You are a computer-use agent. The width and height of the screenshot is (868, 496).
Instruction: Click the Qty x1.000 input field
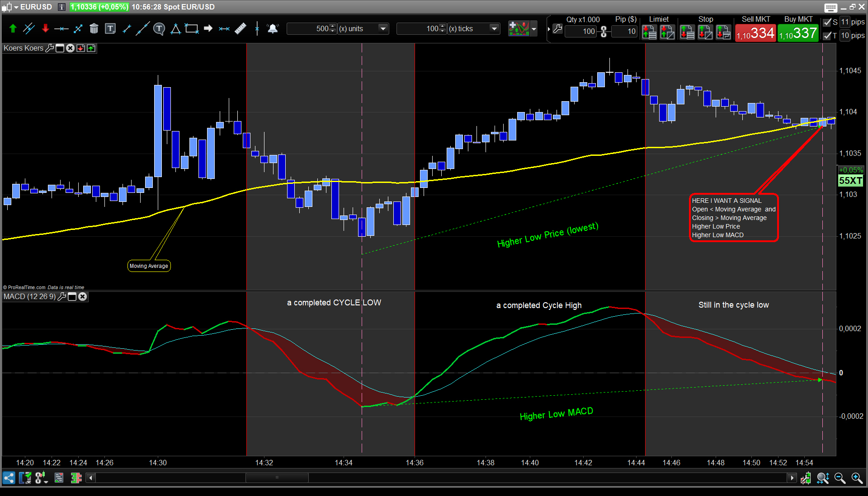pos(581,32)
